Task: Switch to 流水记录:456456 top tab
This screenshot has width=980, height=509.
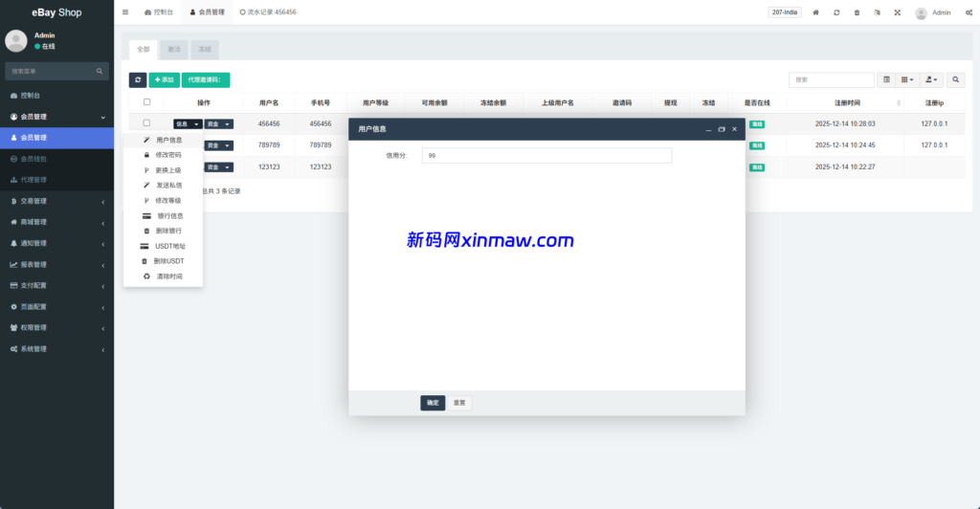Action: [x=268, y=11]
